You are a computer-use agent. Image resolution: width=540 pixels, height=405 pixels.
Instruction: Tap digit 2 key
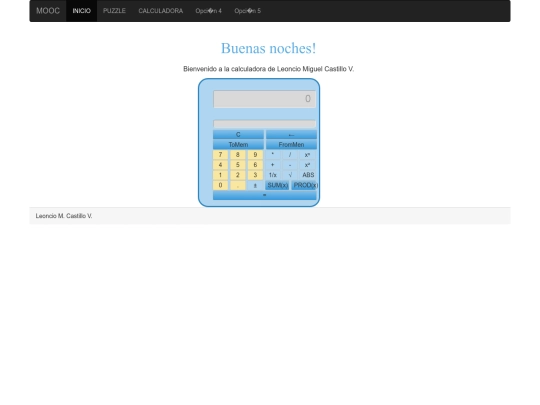click(238, 175)
